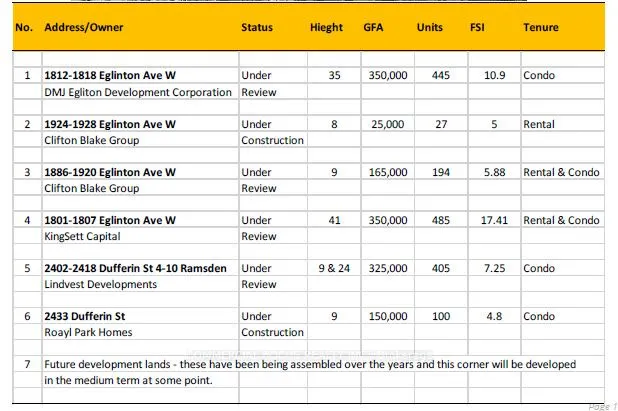Select KingSett Capital owner cell
618x411 pixels.
tap(82, 236)
